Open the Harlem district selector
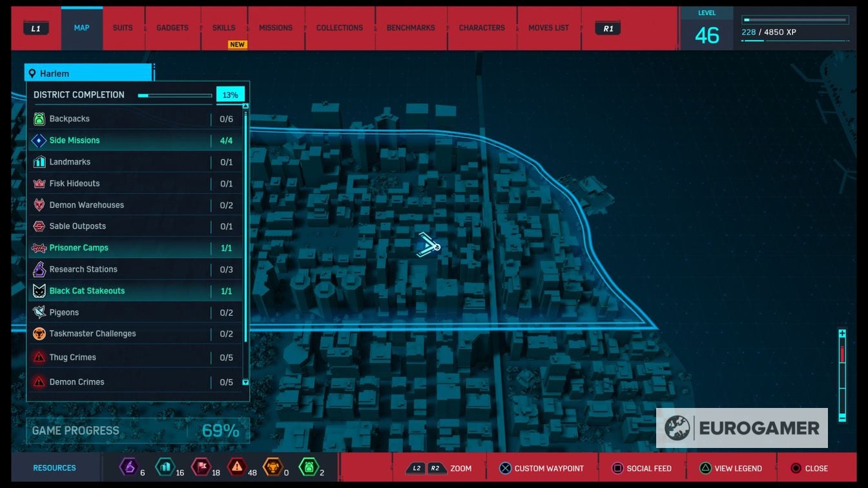The image size is (868, 488). (88, 73)
